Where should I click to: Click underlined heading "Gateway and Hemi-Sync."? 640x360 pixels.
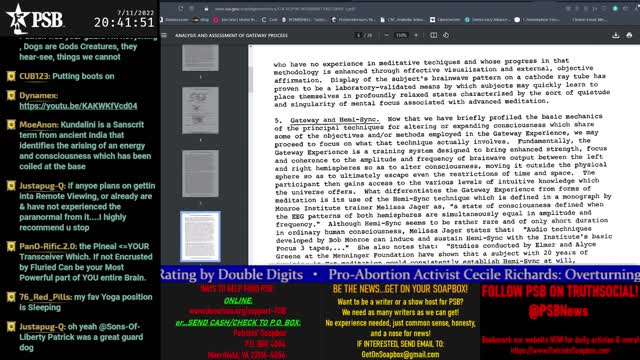[335, 120]
